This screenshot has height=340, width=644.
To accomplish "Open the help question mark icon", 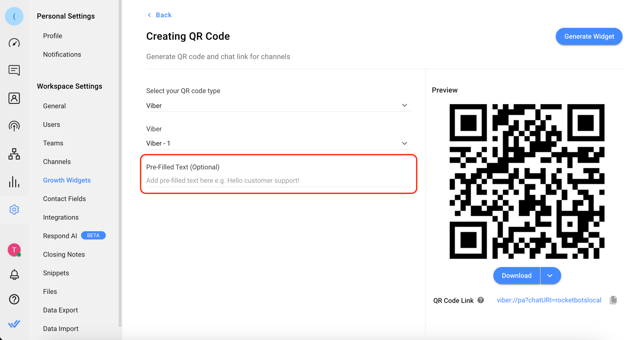I will point(14,299).
